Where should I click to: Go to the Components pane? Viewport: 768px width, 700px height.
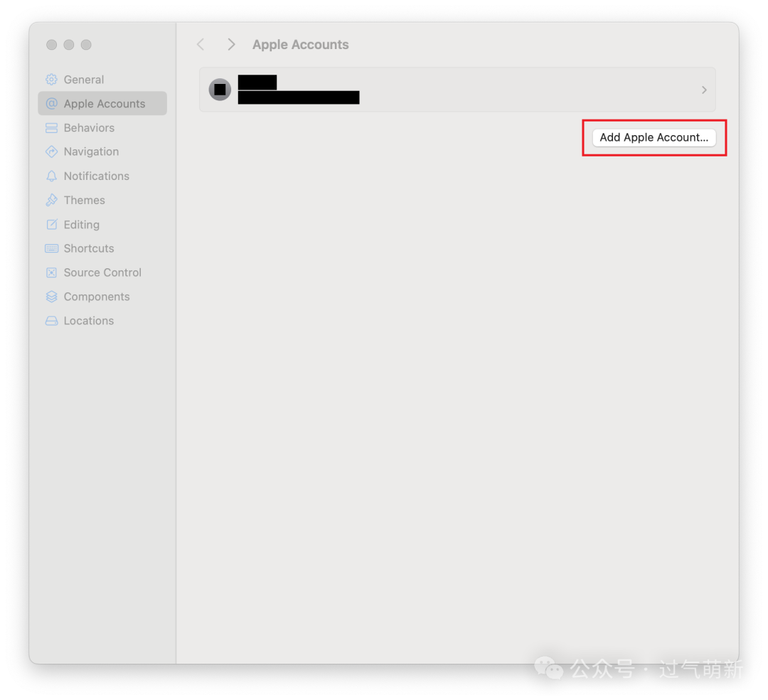[102, 297]
